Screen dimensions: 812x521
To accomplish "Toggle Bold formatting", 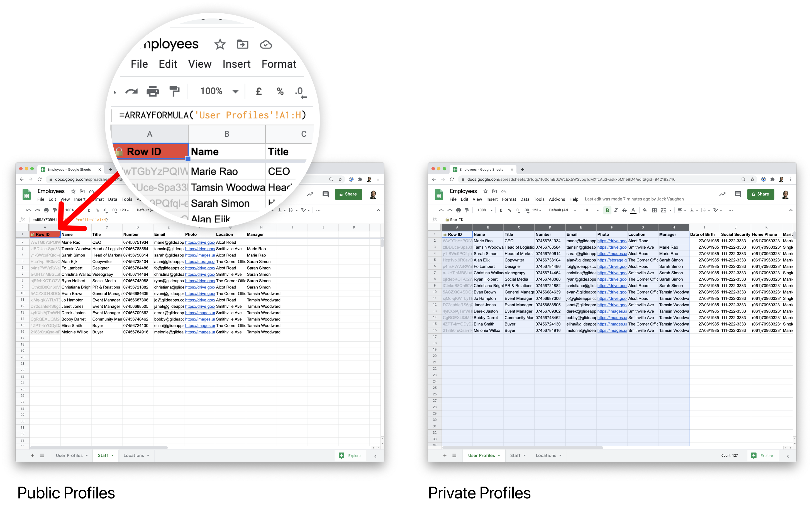I will click(x=607, y=210).
